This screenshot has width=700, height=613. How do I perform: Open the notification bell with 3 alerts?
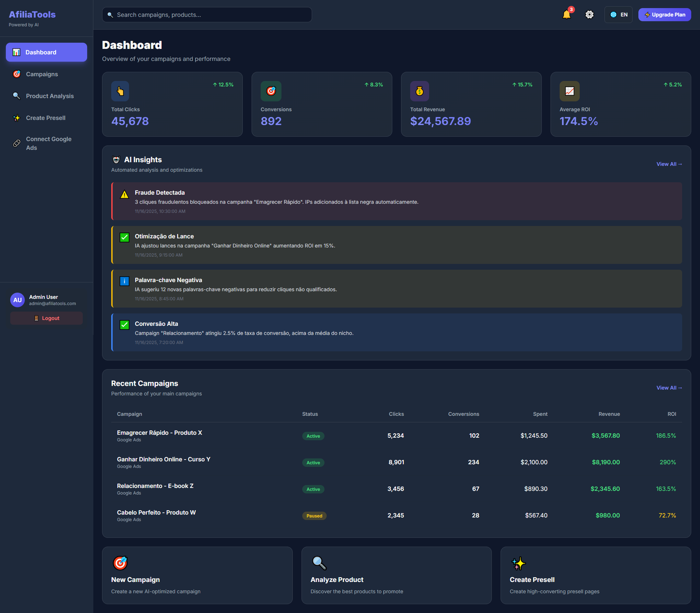567,14
